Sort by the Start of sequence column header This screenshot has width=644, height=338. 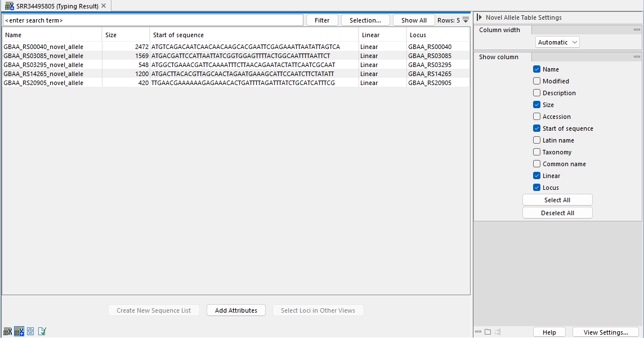tap(253, 35)
